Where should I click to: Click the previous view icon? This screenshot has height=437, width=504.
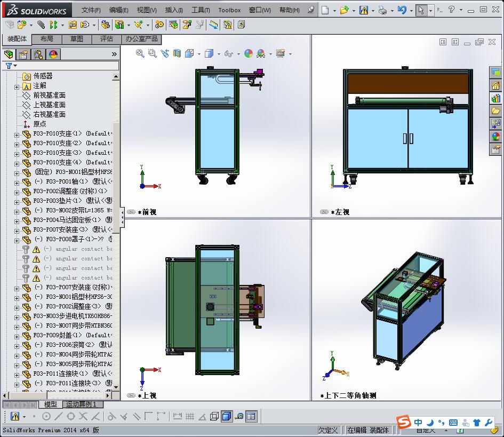pyautogui.click(x=165, y=53)
